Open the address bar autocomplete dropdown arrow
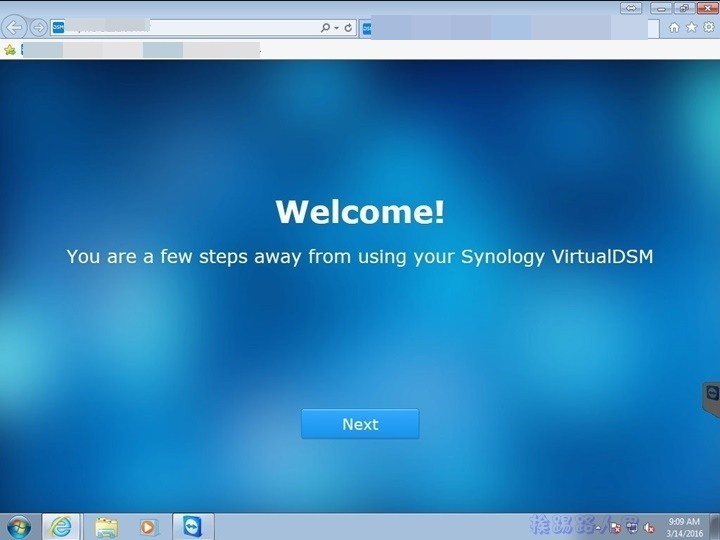This screenshot has width=720, height=540. pyautogui.click(x=337, y=28)
